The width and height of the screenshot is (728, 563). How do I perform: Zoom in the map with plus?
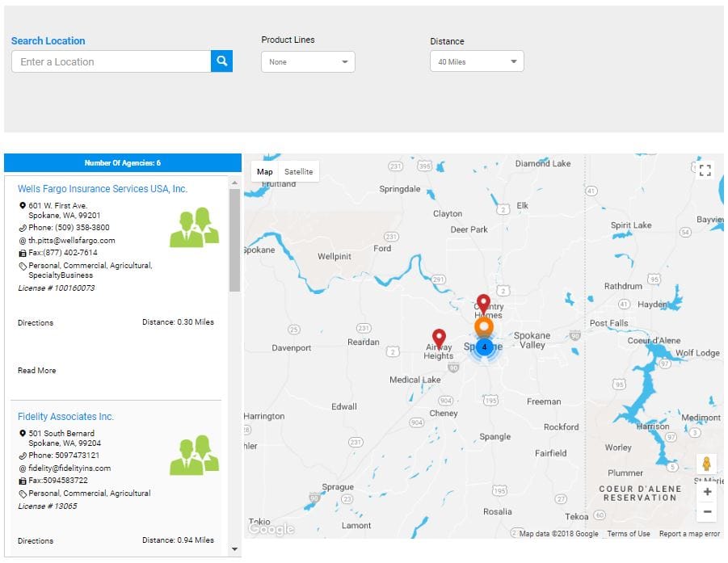(707, 492)
